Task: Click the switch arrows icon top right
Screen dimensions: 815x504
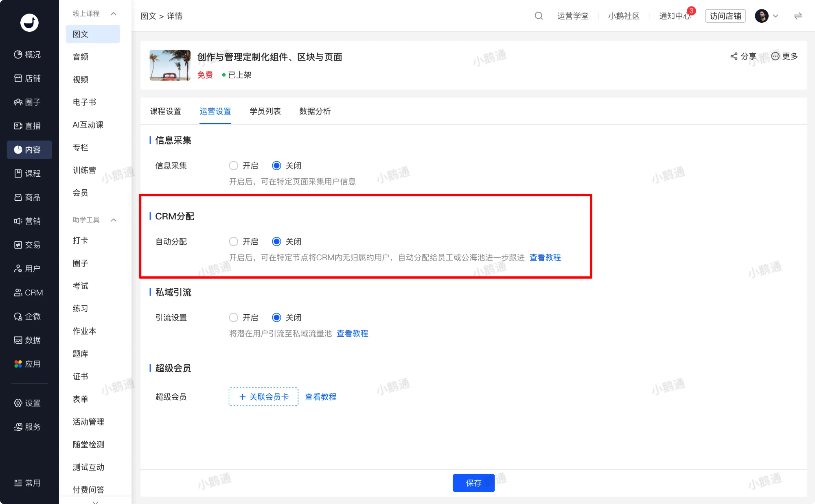Action: click(x=798, y=16)
